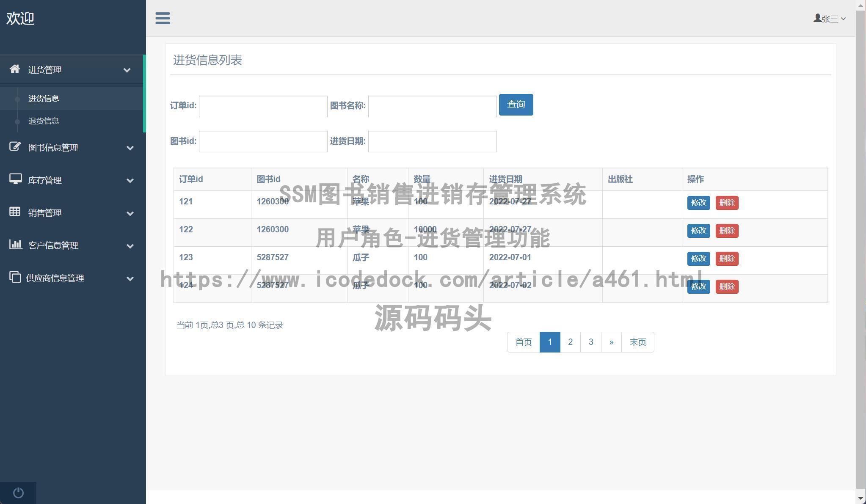Click the power button icon at bottom left
Viewport: 866px width, 504px height.
(x=18, y=492)
